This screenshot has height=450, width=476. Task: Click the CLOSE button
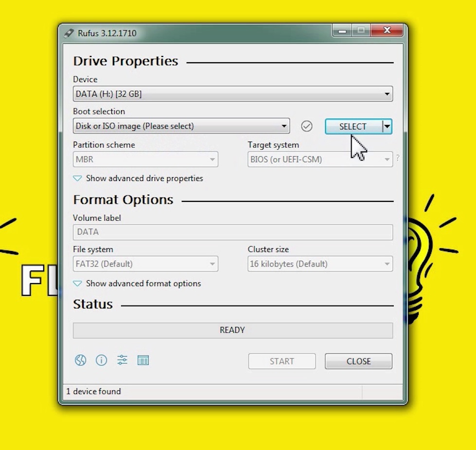tap(358, 361)
